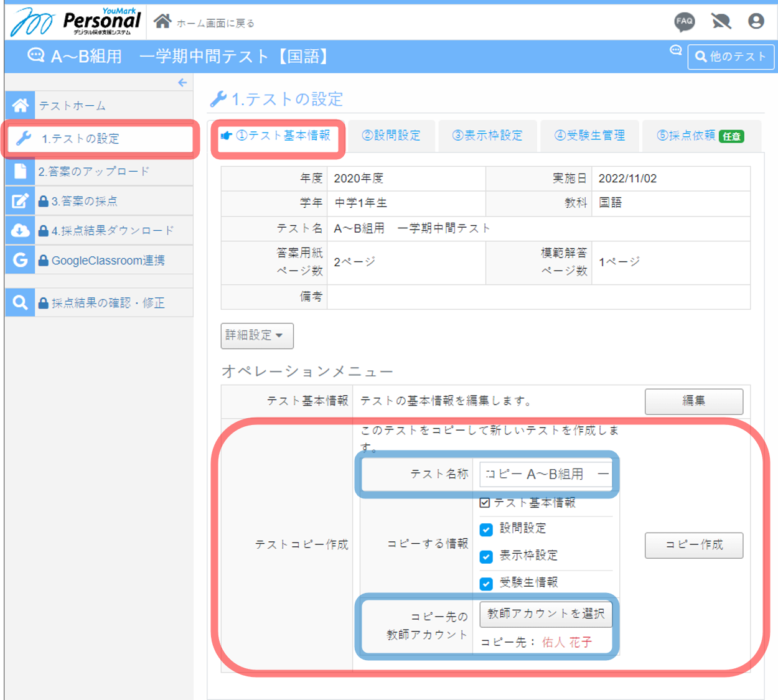Open GoogleClassroom連携 via the G icon

tap(20, 259)
